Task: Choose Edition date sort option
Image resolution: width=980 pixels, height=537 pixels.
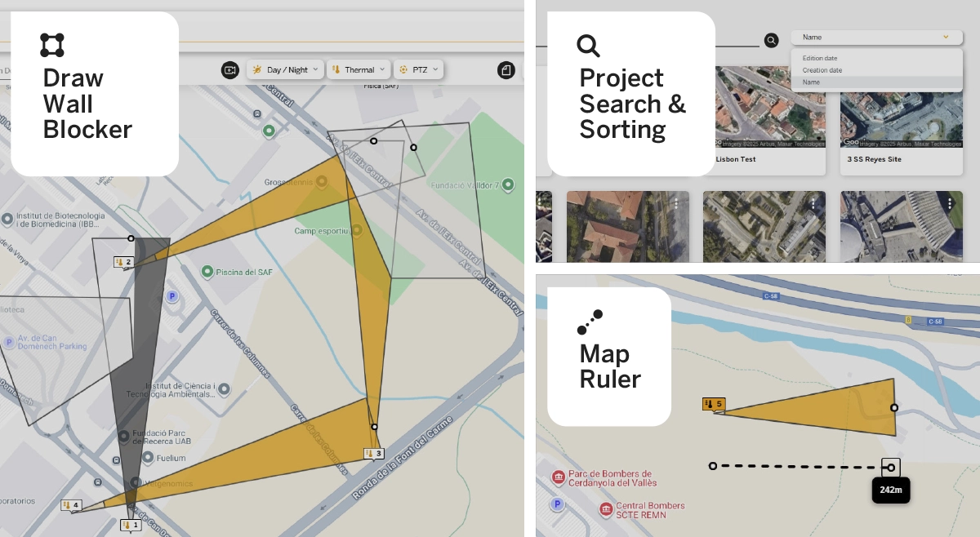Action: point(820,59)
